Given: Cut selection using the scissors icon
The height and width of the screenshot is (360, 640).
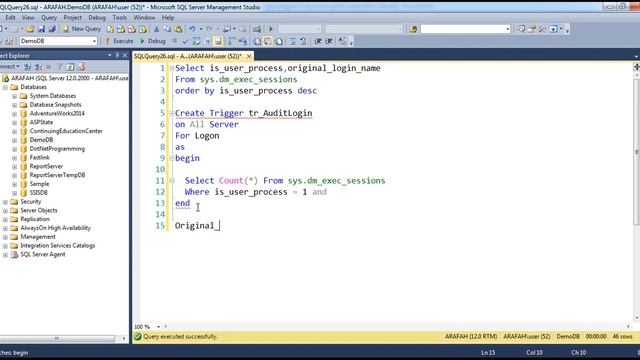Looking at the screenshot, I should (156, 29).
